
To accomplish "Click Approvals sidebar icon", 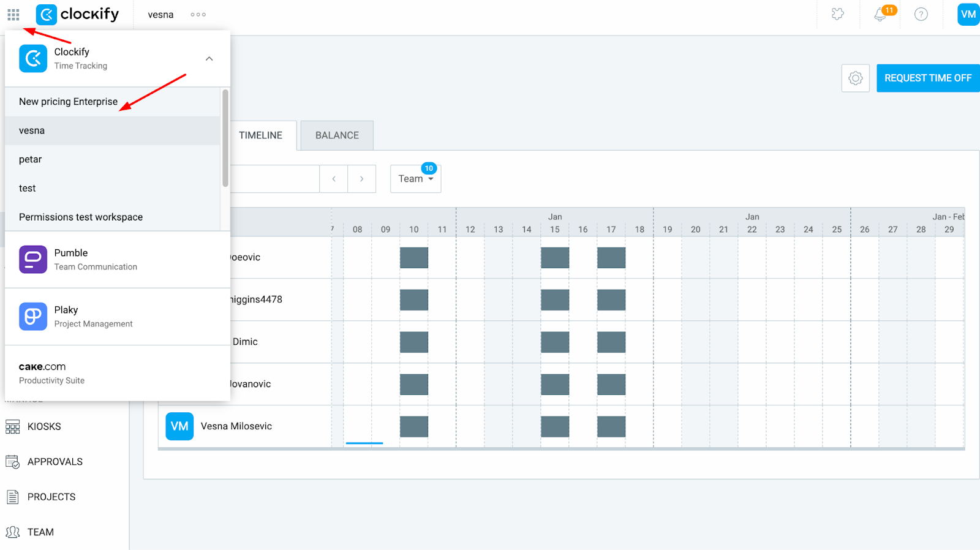I will tap(13, 462).
